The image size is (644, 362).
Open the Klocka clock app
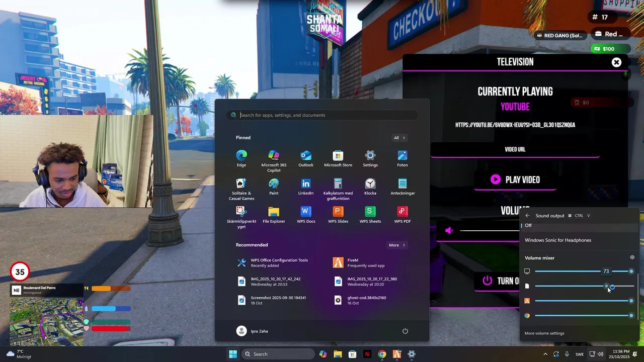point(370,187)
